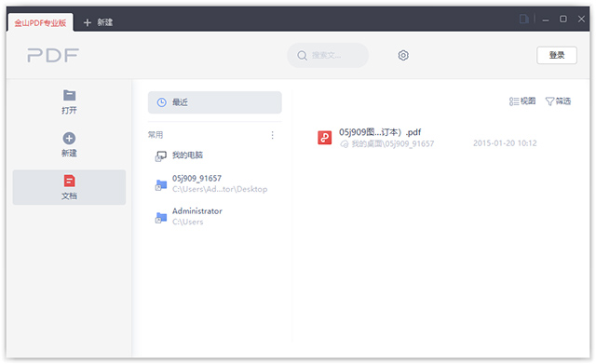Screen dimensions: 596x364
Task: Click the computer icon beside 我的电脑
Action: 161,156
